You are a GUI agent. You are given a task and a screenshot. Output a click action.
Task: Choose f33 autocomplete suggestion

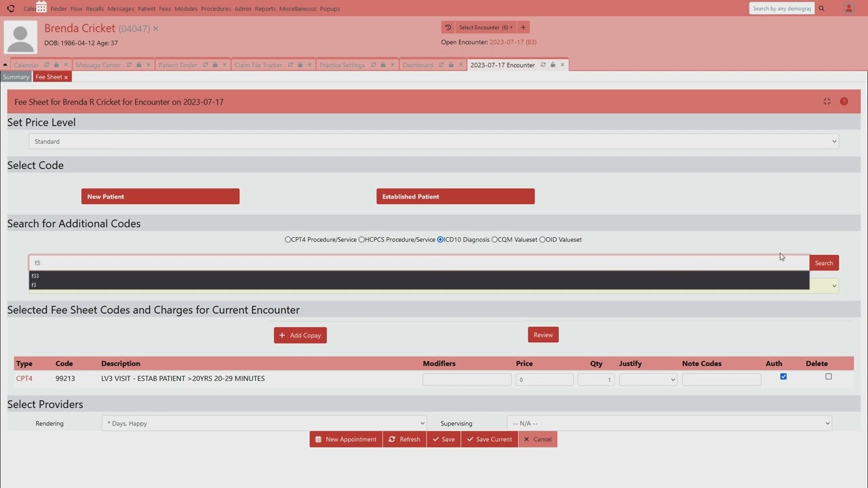pos(418,276)
